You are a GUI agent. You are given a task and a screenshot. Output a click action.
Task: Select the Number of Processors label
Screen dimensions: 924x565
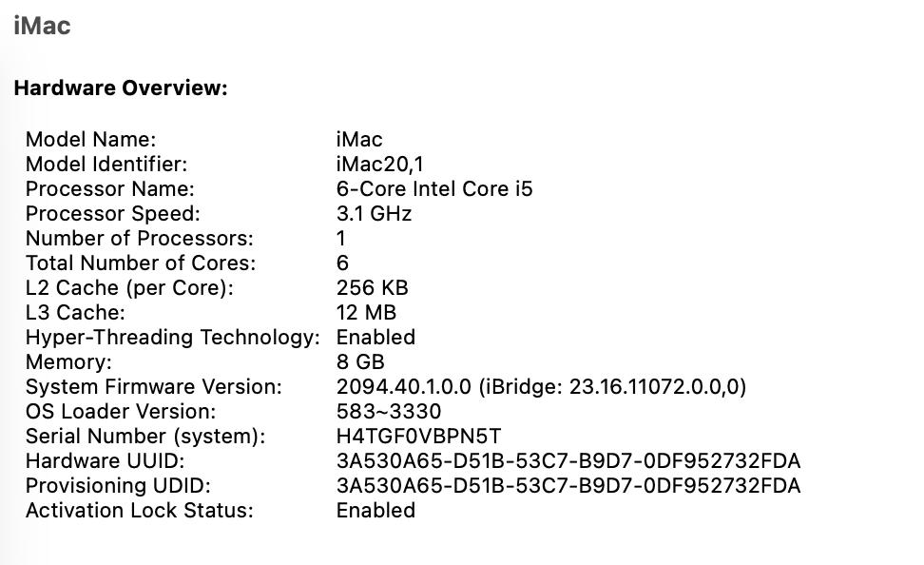click(x=139, y=239)
